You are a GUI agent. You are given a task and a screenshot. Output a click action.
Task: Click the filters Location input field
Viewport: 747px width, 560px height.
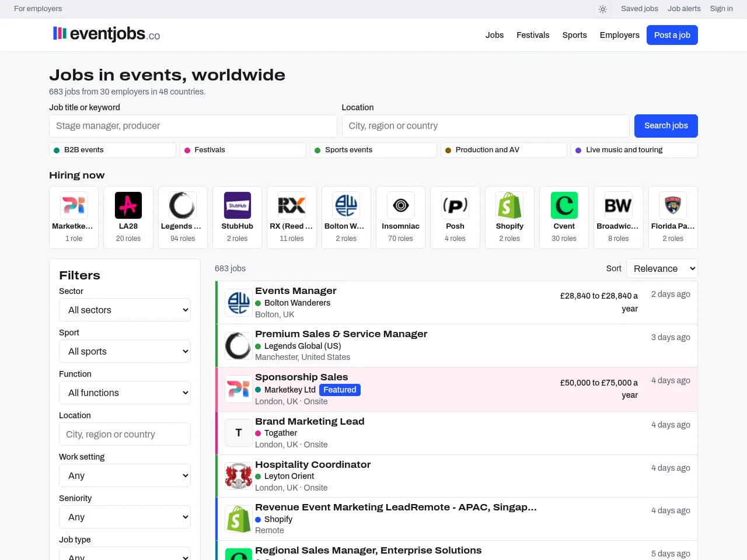[125, 434]
